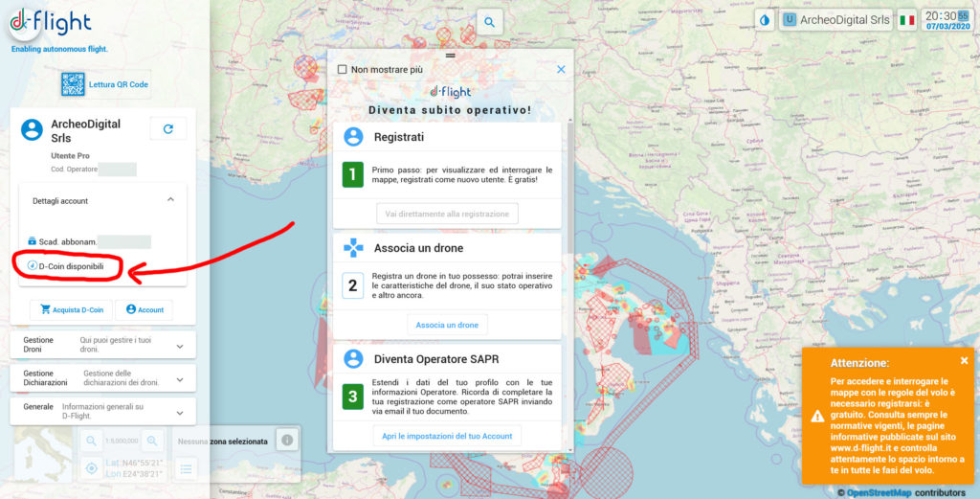The width and height of the screenshot is (980, 499).
Task: Refresh account data with the reload button
Action: click(x=168, y=128)
